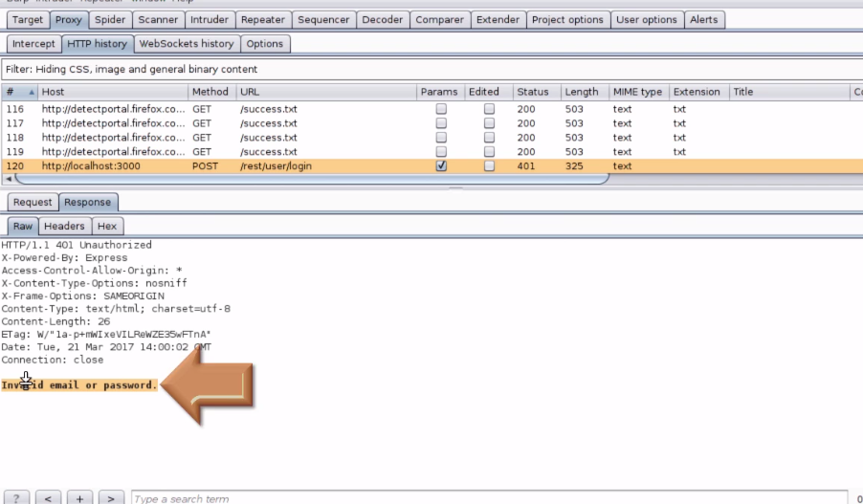Screen dimensions: 863x504
Task: Select the HTTP history sub-tab
Action: (97, 44)
